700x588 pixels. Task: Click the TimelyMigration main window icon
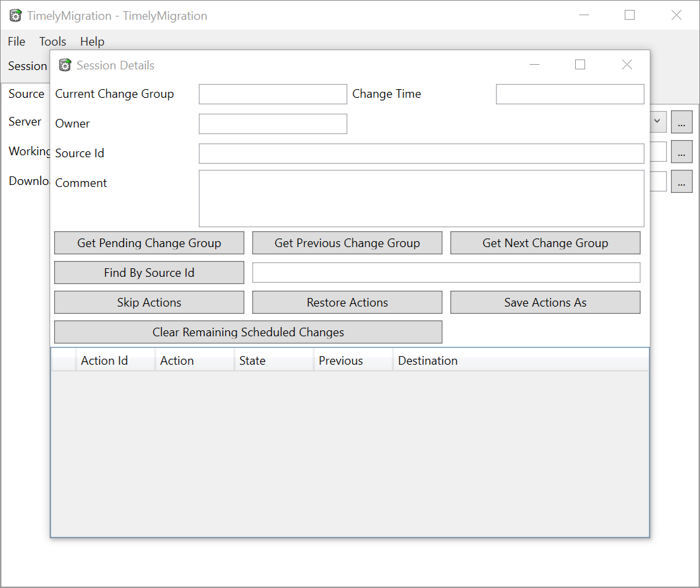pos(16,16)
